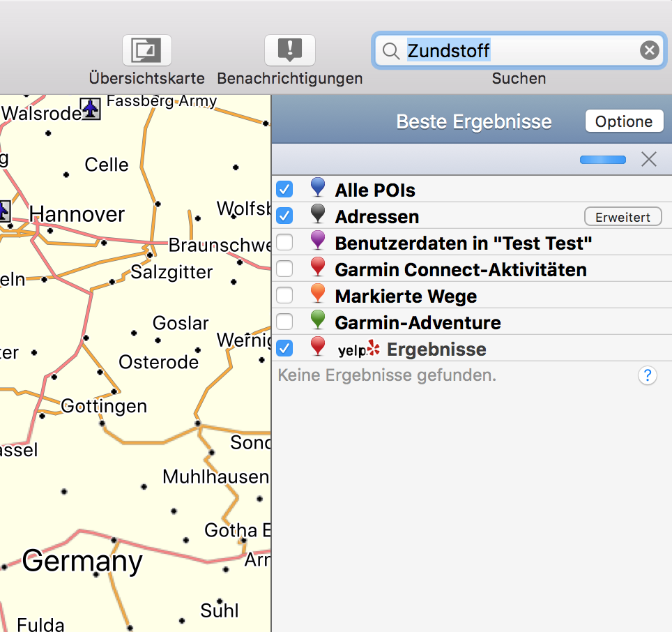Viewport: 672px width, 632px height.
Task: Expand Adressen with the Erweitert button
Action: pyautogui.click(x=623, y=217)
